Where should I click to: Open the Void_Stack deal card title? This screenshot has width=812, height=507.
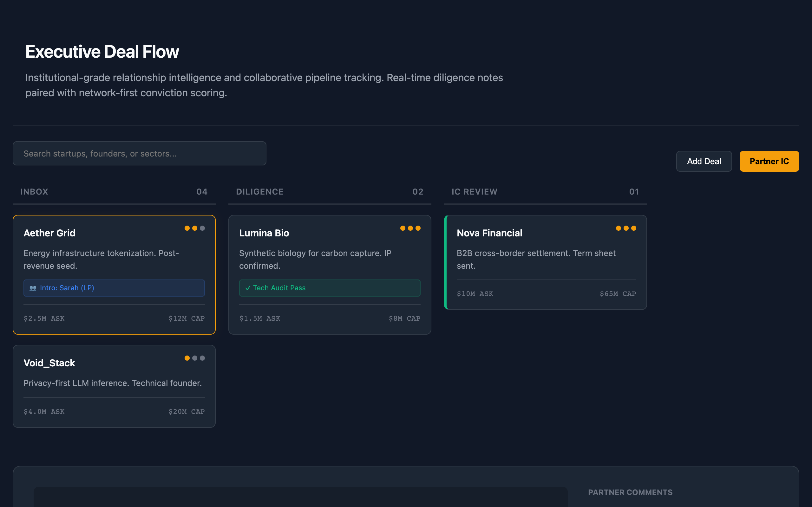[49, 363]
